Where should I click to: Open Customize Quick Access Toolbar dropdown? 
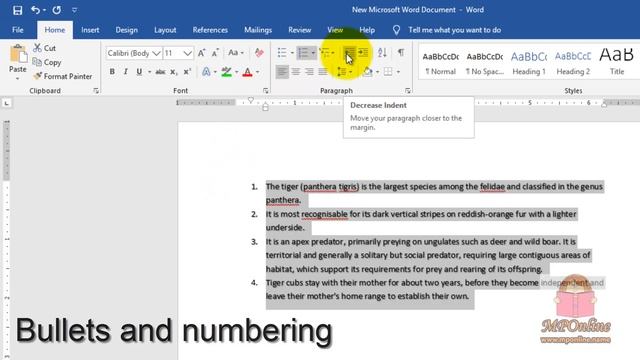point(74,10)
